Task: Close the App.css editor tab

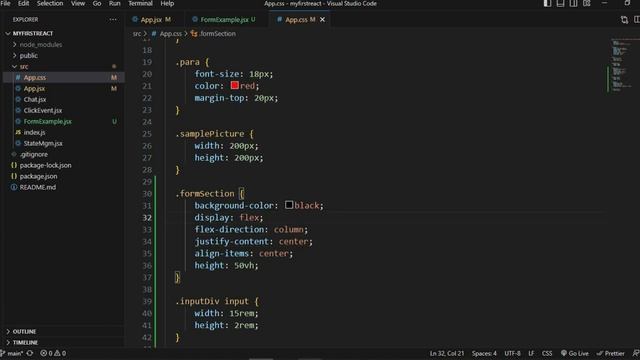Action: [x=322, y=20]
